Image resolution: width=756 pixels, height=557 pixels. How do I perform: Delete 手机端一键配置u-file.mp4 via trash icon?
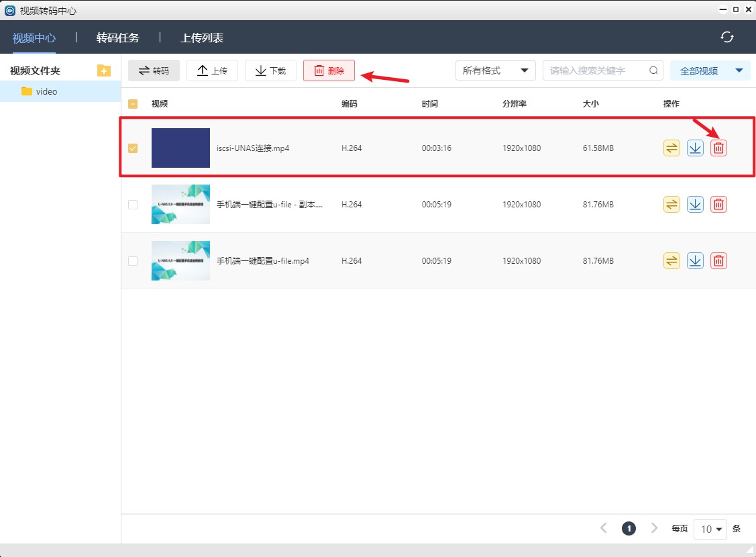[718, 261]
